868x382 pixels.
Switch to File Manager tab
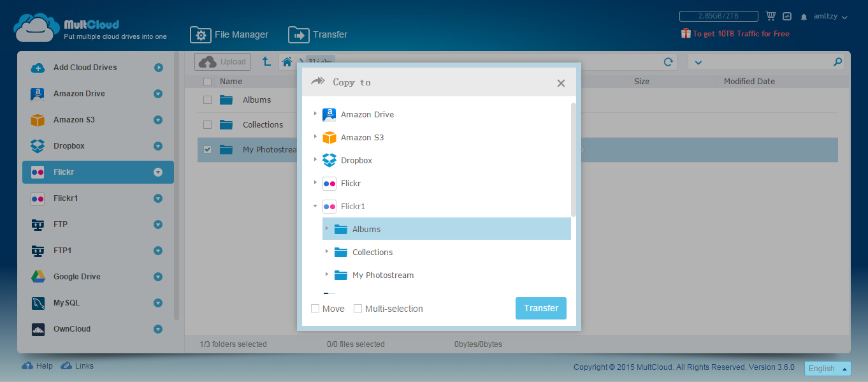coord(229,35)
